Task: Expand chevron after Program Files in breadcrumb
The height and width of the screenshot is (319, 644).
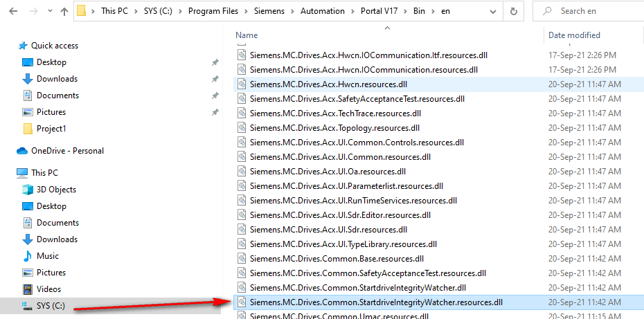Action: pyautogui.click(x=246, y=12)
